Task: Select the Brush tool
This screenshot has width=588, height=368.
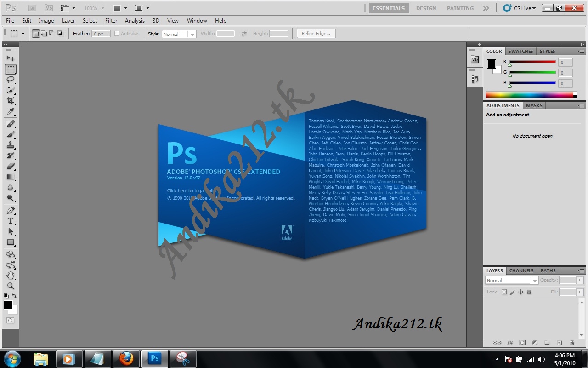Action: point(11,135)
